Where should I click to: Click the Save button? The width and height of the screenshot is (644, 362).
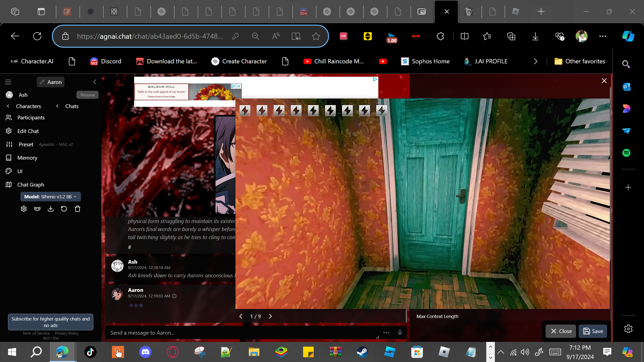[593, 331]
